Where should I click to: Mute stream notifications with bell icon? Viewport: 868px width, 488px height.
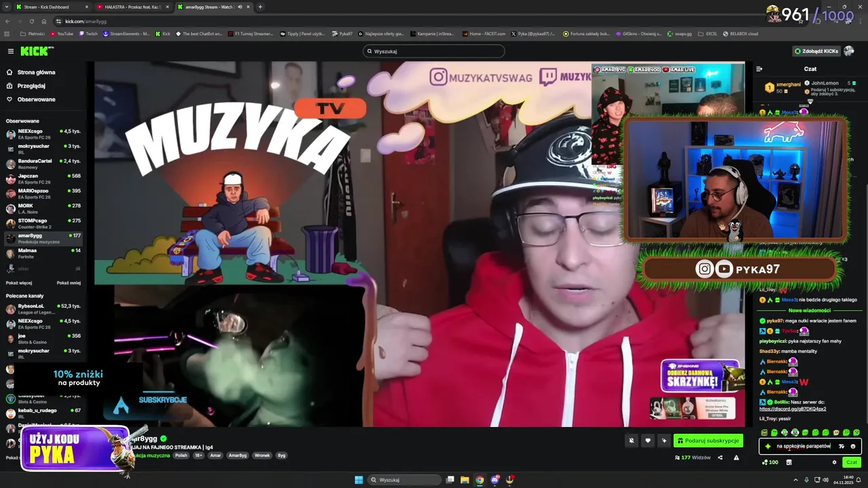(x=631, y=441)
